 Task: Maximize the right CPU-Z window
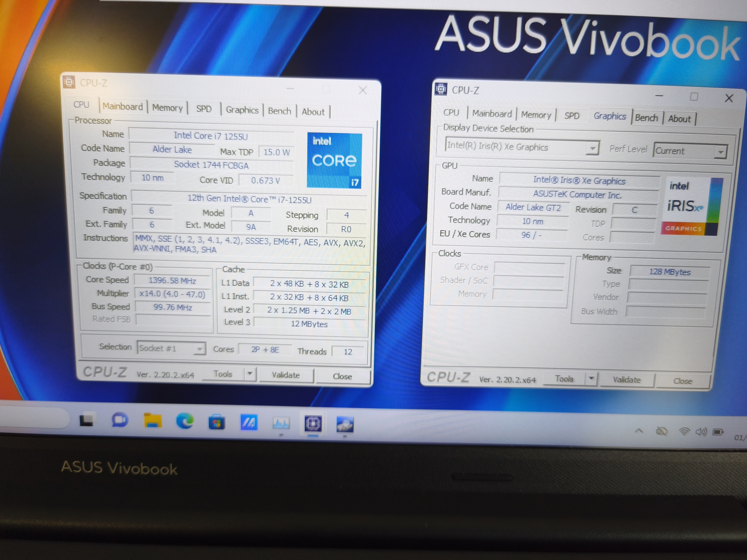(694, 97)
